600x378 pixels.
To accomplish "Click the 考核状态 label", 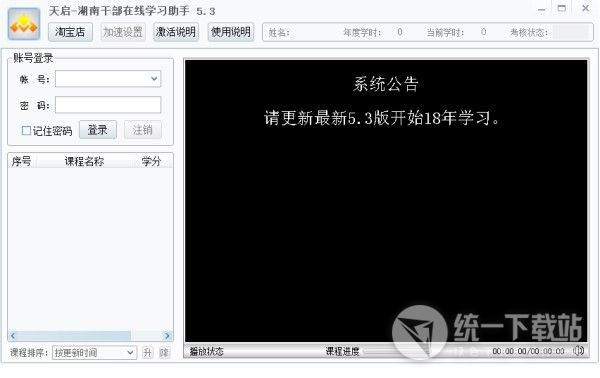I will (529, 33).
